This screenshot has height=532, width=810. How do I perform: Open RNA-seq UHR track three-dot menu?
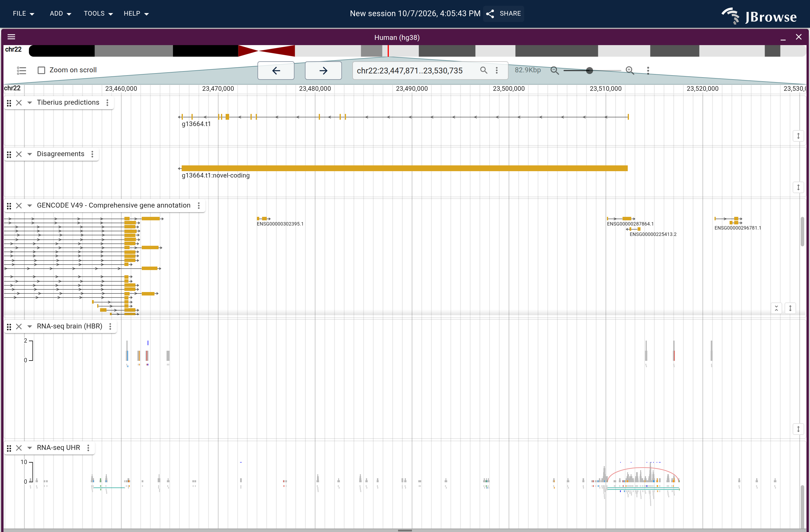point(88,448)
